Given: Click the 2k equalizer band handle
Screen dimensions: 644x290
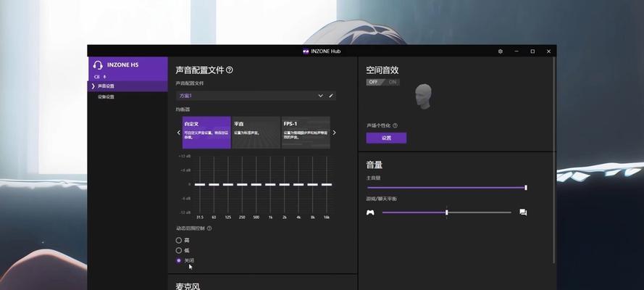Looking at the screenshot, I should click(x=284, y=184).
